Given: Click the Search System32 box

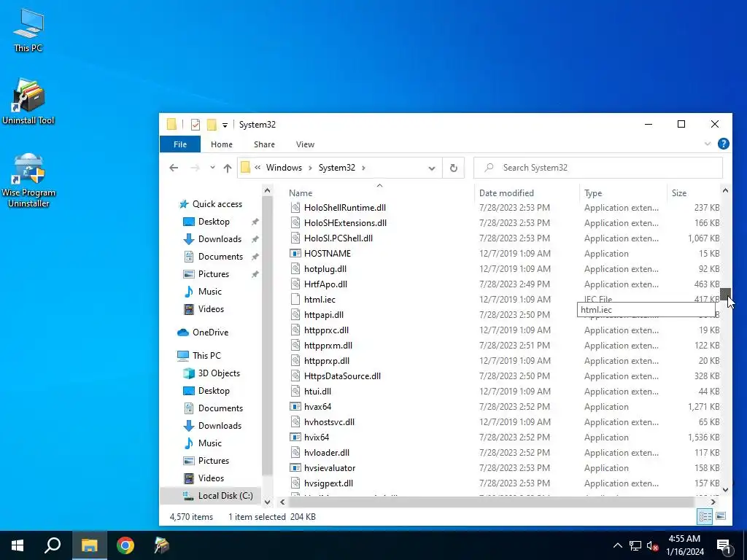Looking at the screenshot, I should [598, 168].
